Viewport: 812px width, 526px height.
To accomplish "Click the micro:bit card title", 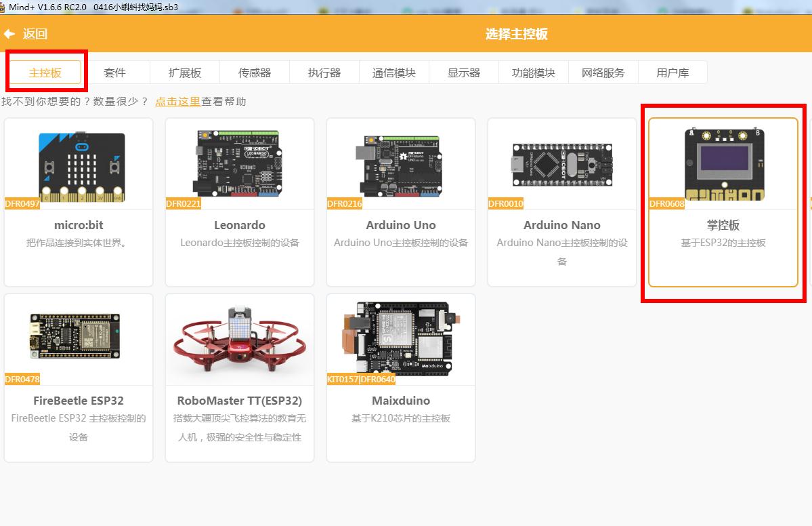I will (79, 225).
